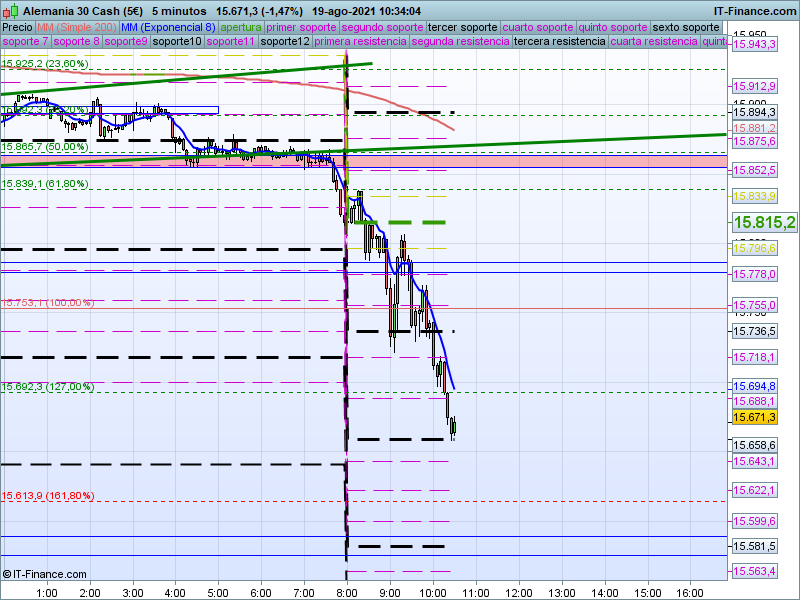Click the tercer soporte legend label
800x600 pixels.
point(462,27)
